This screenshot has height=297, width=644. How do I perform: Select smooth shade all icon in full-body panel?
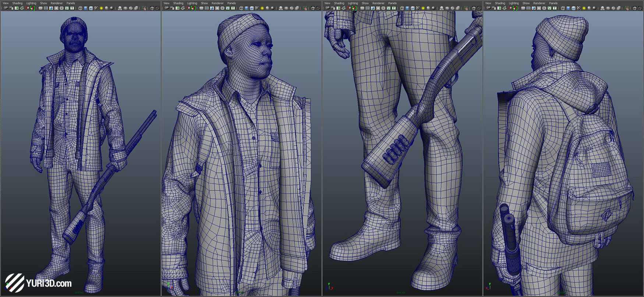click(x=85, y=8)
